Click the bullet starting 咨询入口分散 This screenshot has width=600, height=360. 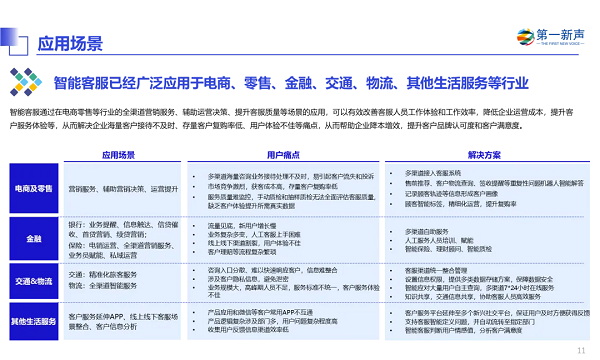[272, 270]
